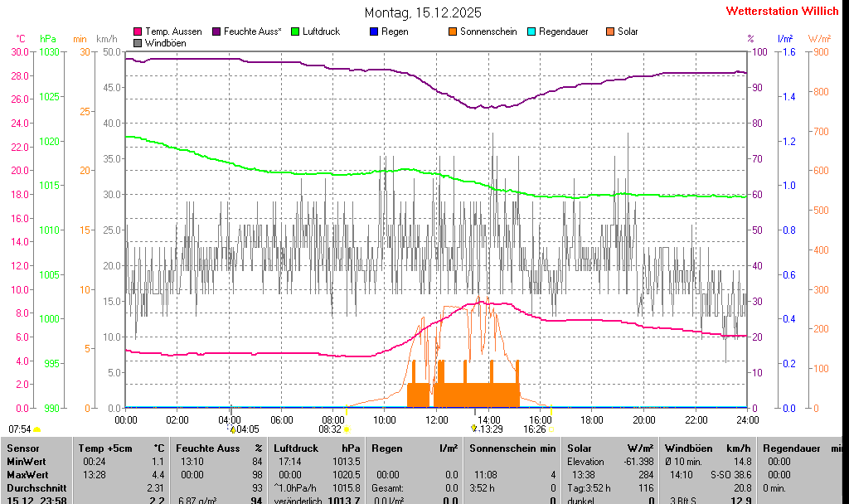This screenshot has height=504, width=849.
Task: Select the Luftdruck hPa table header
Action: (317, 448)
